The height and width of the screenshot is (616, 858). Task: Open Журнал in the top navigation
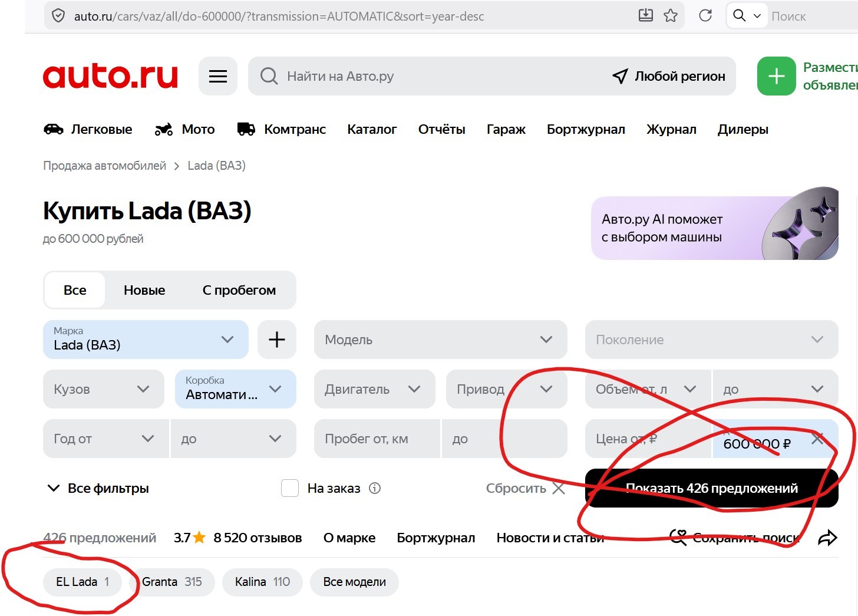point(671,129)
